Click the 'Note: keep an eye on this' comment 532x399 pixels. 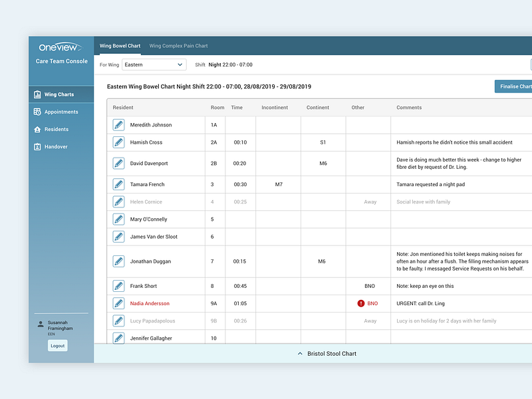click(425, 286)
